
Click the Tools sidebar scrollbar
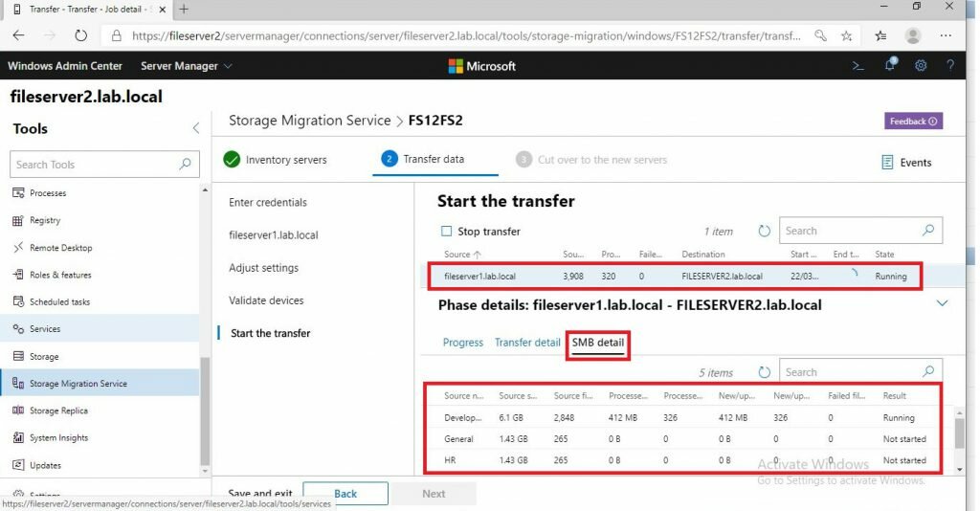(205, 412)
